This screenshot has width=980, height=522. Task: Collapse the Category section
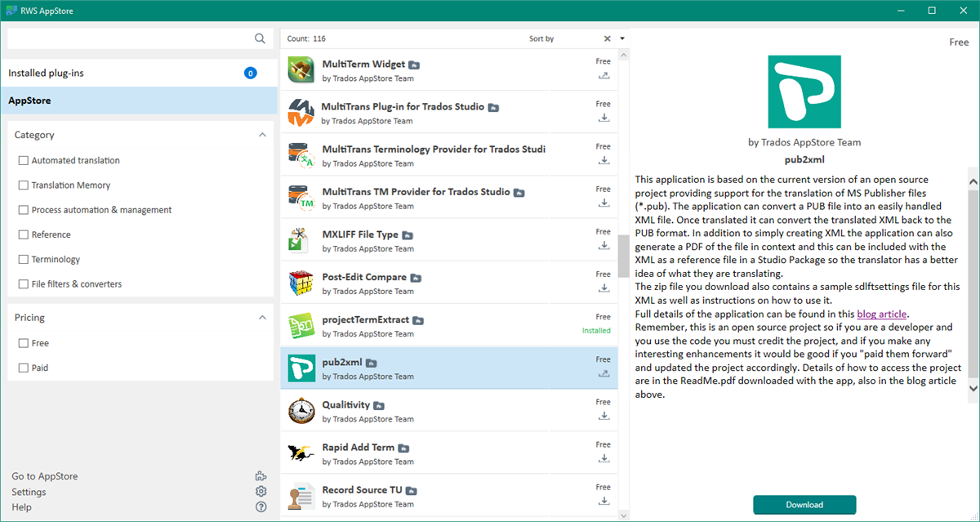click(x=262, y=135)
